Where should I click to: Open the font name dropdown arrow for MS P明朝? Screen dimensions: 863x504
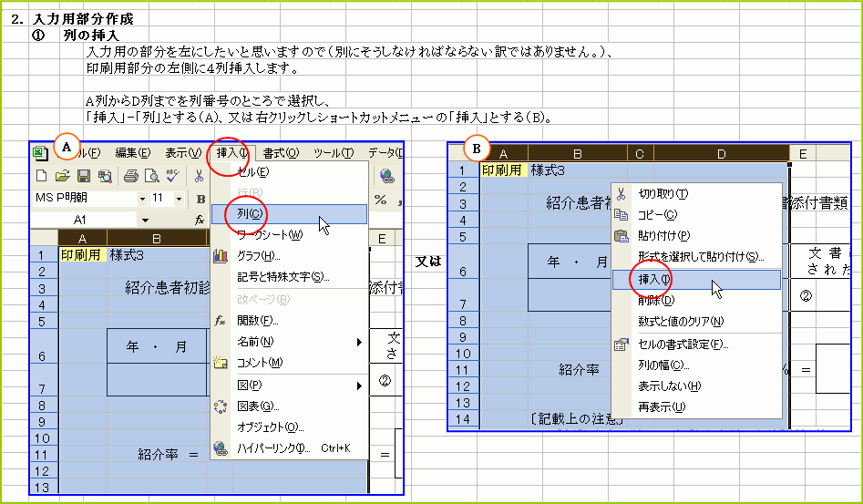click(x=142, y=199)
